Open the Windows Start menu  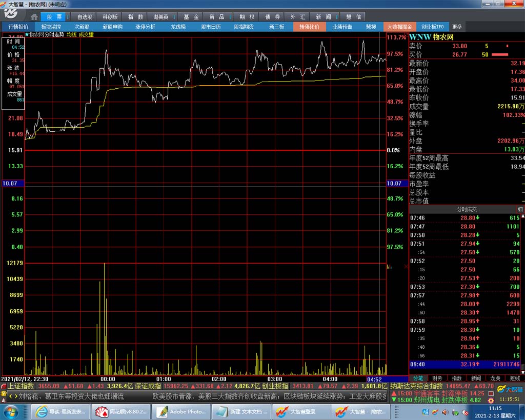coord(11,412)
